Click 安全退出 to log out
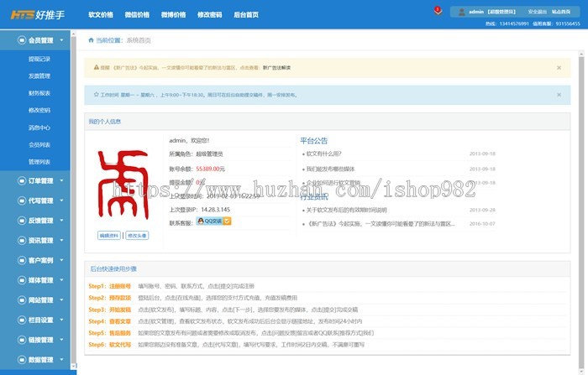 [537, 12]
